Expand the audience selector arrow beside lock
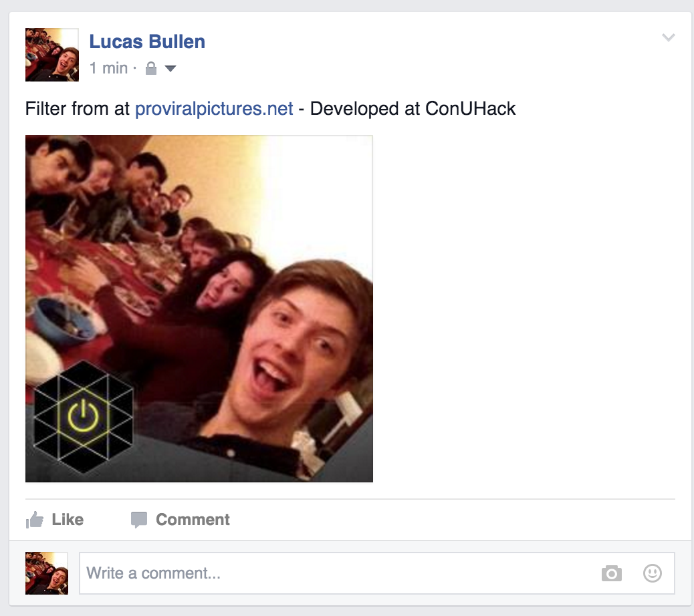Viewport: 694px width, 616px height. [170, 69]
